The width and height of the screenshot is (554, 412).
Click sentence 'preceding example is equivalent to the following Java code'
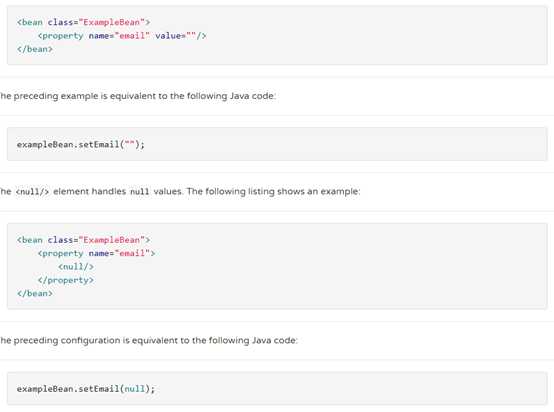pyautogui.click(x=144, y=96)
